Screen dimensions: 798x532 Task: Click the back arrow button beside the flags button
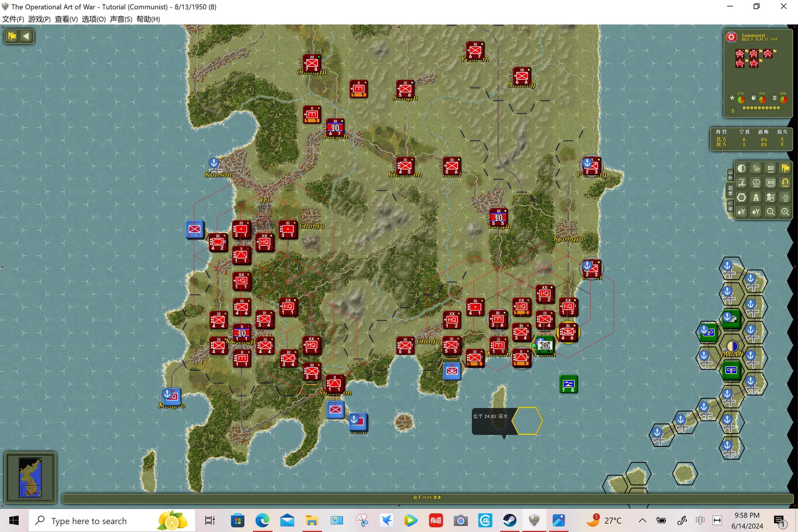[26, 36]
